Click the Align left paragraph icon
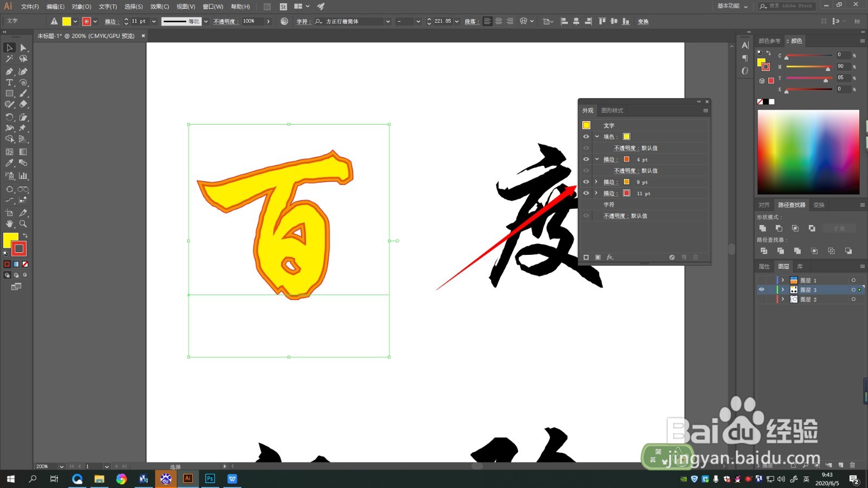The height and width of the screenshot is (488, 868). tap(487, 21)
